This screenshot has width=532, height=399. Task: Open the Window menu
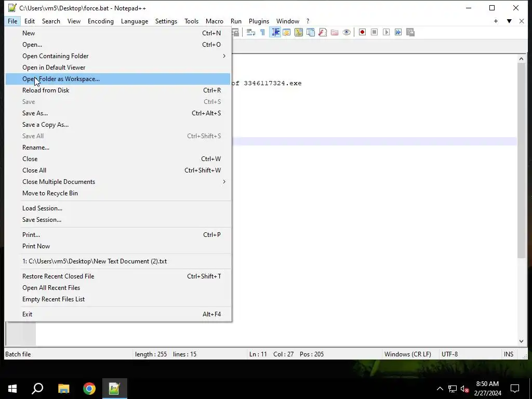tap(288, 21)
